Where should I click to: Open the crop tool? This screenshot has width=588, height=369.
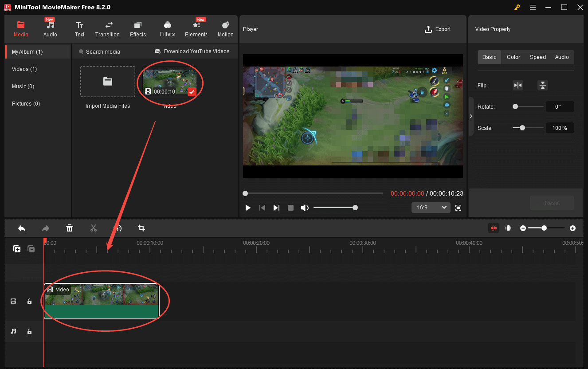click(141, 228)
